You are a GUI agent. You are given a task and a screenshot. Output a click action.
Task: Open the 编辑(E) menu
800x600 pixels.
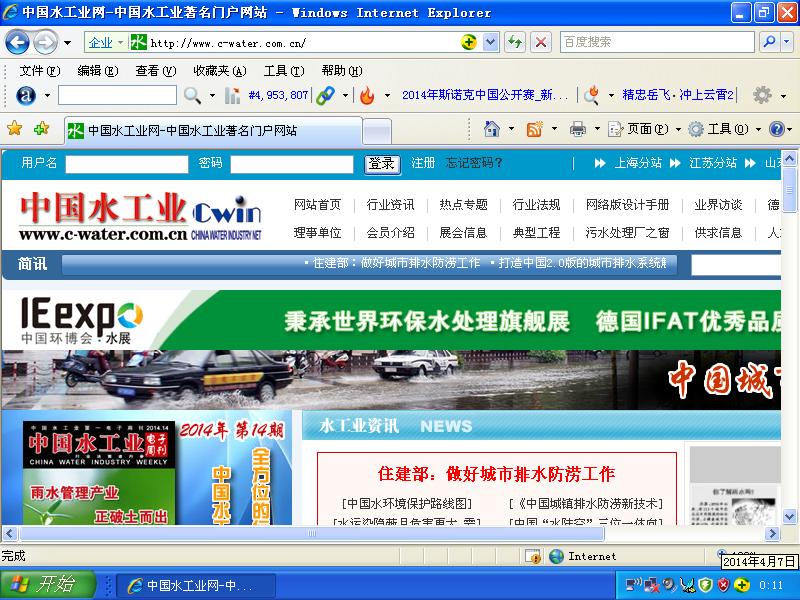(x=98, y=71)
